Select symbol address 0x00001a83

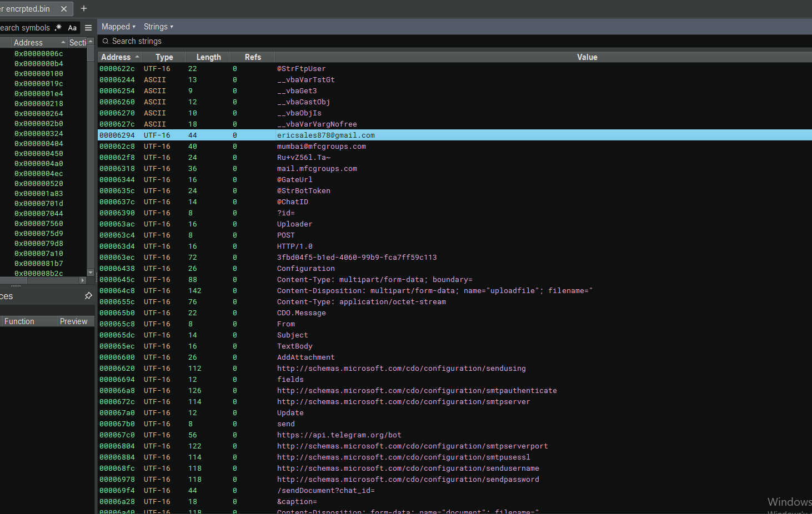39,194
